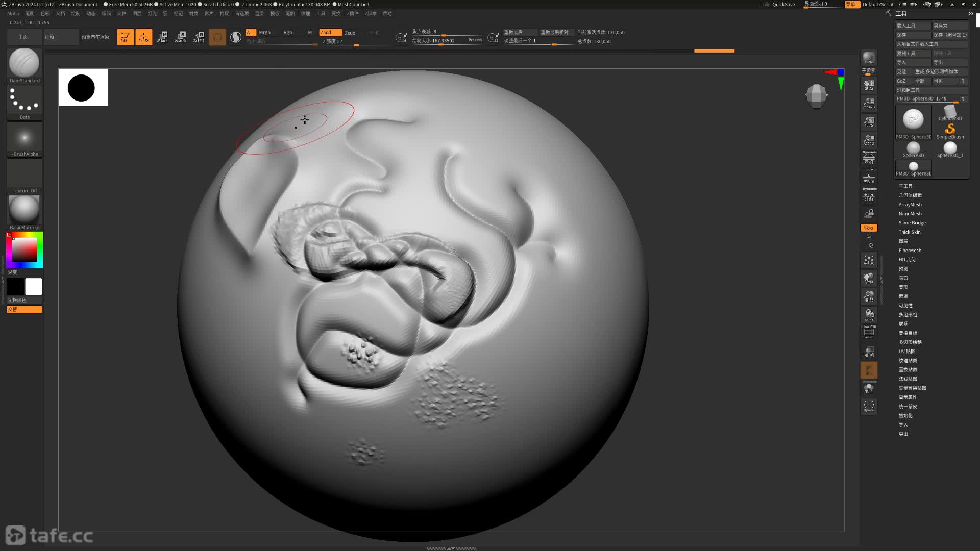Image resolution: width=980 pixels, height=551 pixels.
Task: Toggle the XYZ rotation mode button
Action: pos(868,228)
